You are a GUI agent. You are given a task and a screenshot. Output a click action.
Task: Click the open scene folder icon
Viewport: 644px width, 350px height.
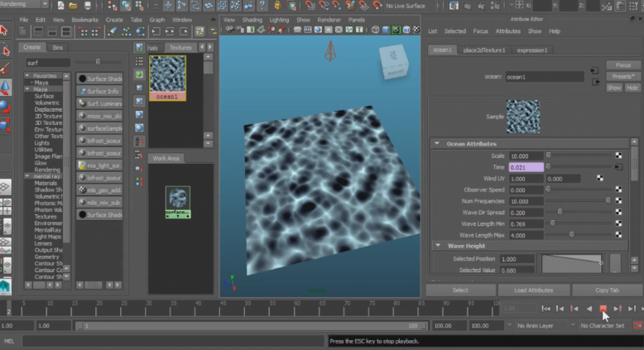(x=73, y=5)
